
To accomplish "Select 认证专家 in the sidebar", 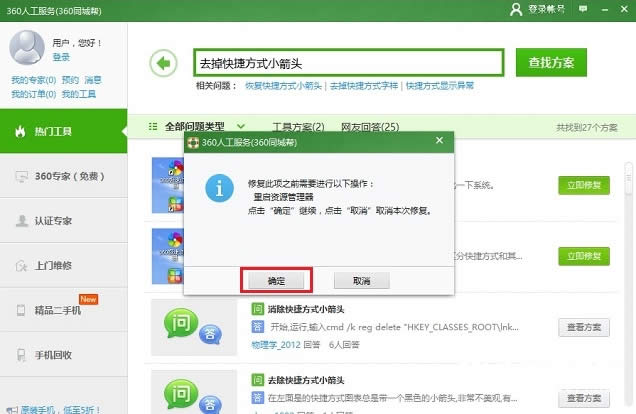I will point(63,221).
